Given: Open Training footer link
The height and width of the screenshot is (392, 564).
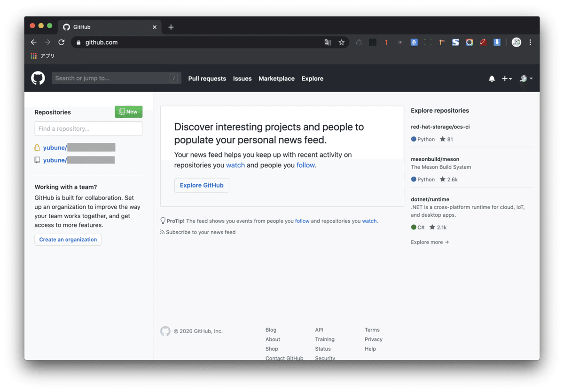Looking at the screenshot, I should [x=325, y=339].
